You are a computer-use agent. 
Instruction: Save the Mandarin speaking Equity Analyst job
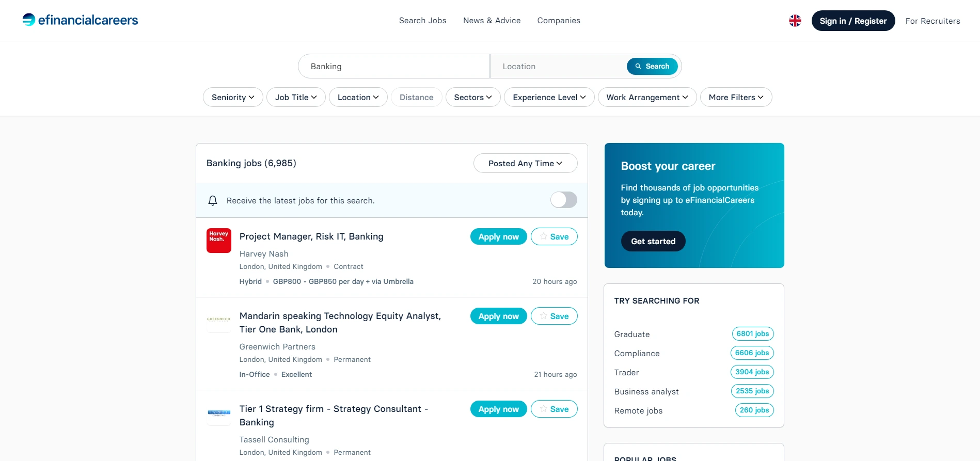click(x=554, y=316)
